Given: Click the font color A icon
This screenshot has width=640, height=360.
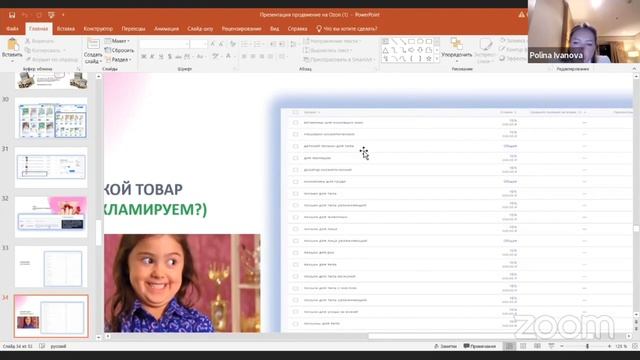Looking at the screenshot, I should tap(229, 57).
